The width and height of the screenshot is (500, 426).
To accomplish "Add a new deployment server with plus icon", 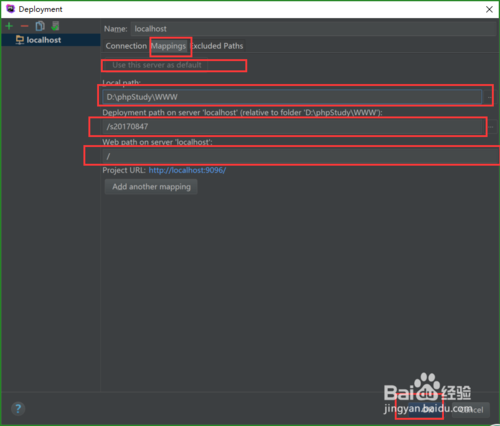I will 9,26.
